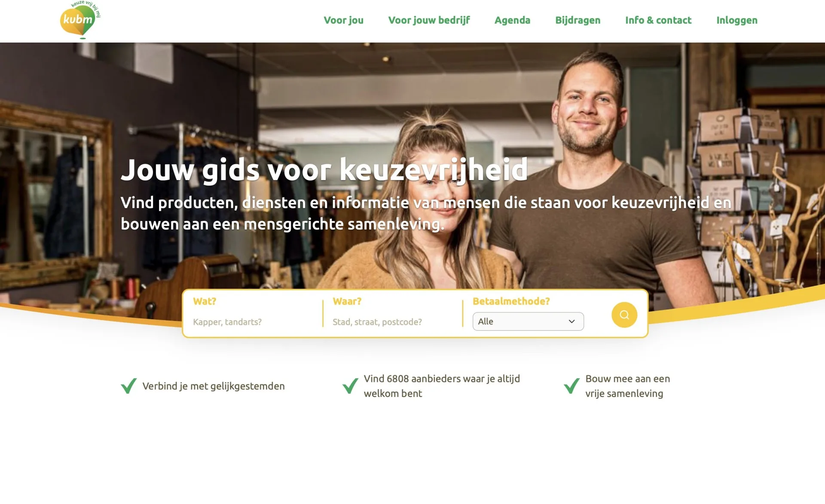825x504 pixels.
Task: Click the 'Wat?' field label
Action: pyautogui.click(x=205, y=301)
